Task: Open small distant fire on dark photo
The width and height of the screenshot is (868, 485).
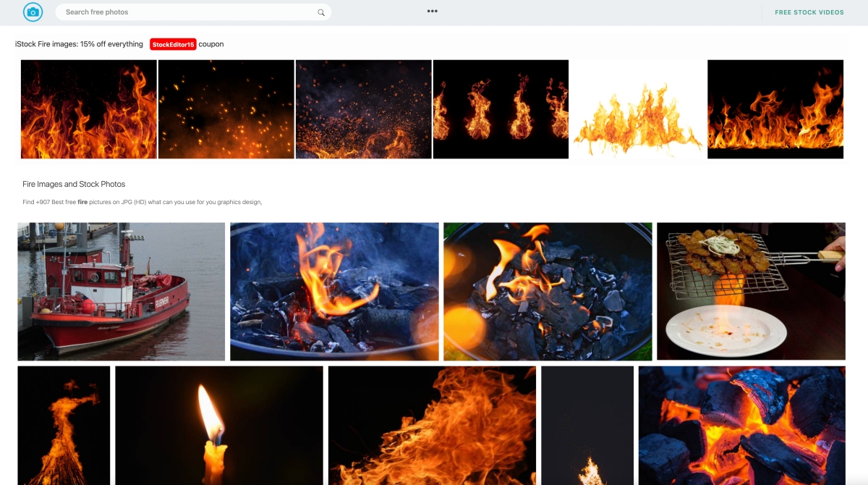Action: point(587,426)
